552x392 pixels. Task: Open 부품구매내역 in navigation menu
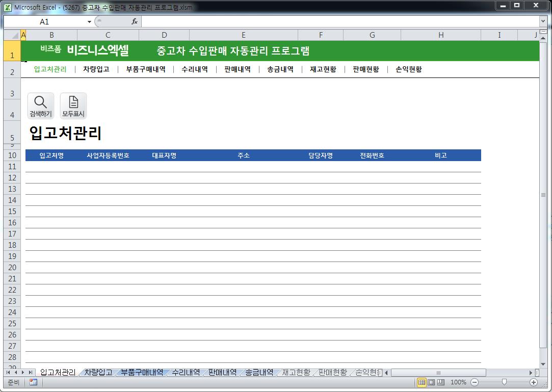[146, 69]
